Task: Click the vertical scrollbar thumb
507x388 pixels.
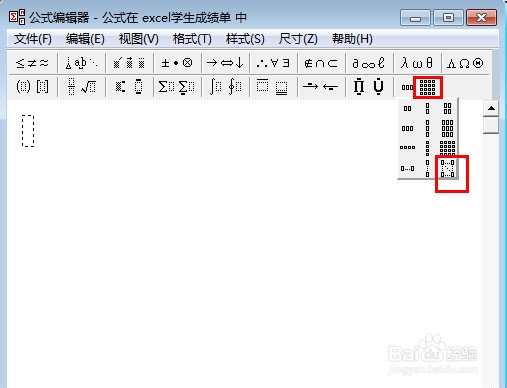Action: tap(491, 125)
